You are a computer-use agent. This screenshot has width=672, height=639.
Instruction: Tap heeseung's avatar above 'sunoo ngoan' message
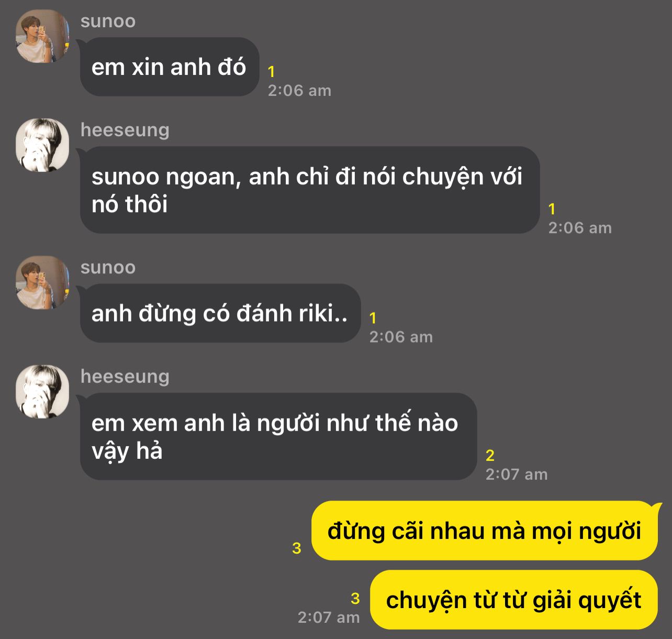(42, 145)
